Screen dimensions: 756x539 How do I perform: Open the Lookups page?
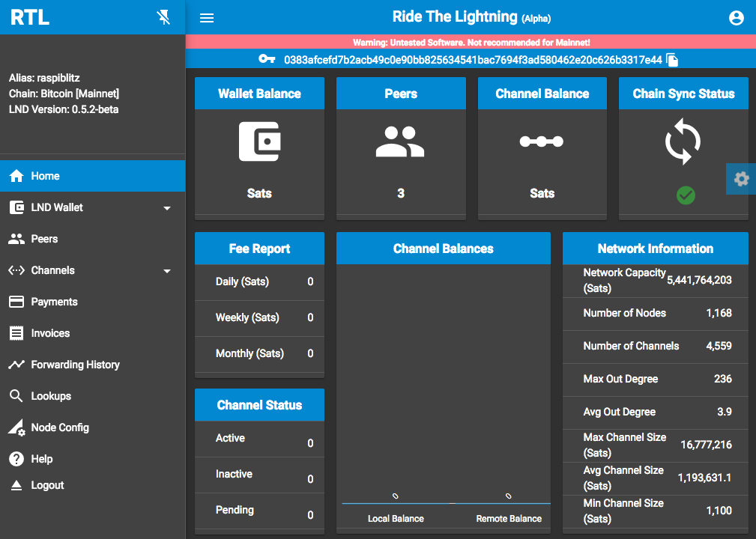[x=93, y=396]
